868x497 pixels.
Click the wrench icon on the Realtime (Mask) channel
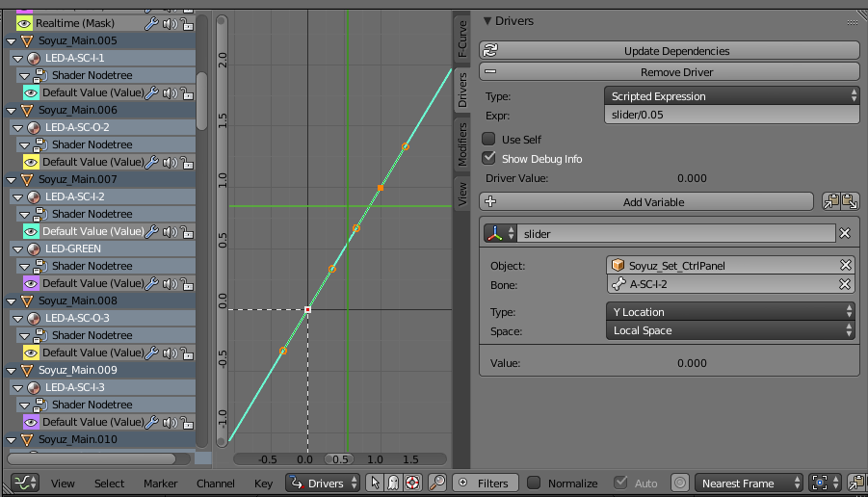[x=151, y=23]
